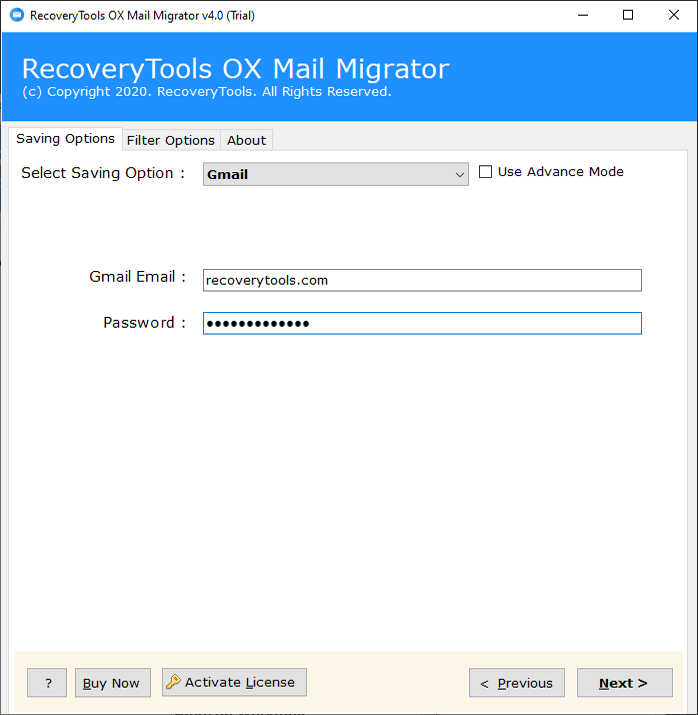The height and width of the screenshot is (715, 698).
Task: Click the question mark help button
Action: pyautogui.click(x=47, y=683)
